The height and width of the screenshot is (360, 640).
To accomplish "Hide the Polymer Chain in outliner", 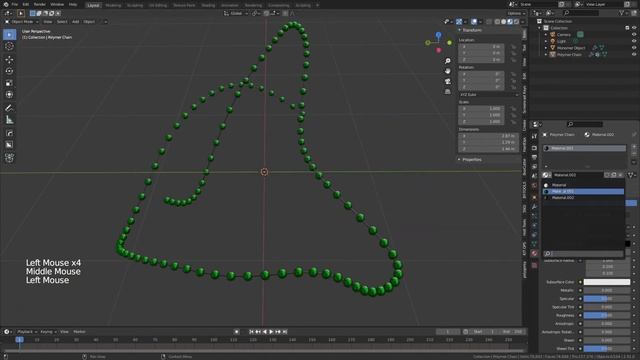I will (634, 54).
